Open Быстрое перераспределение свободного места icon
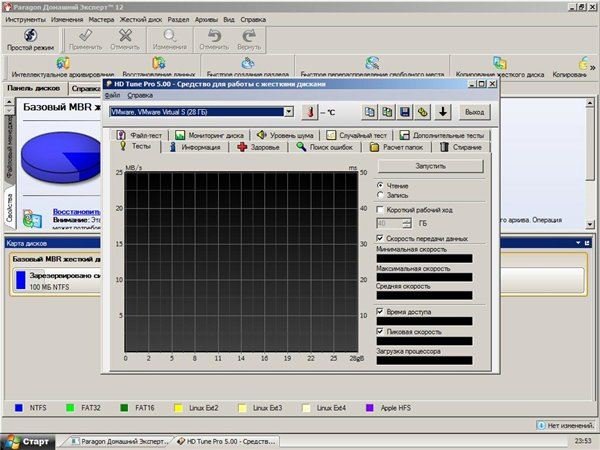600x450 pixels. click(x=372, y=62)
